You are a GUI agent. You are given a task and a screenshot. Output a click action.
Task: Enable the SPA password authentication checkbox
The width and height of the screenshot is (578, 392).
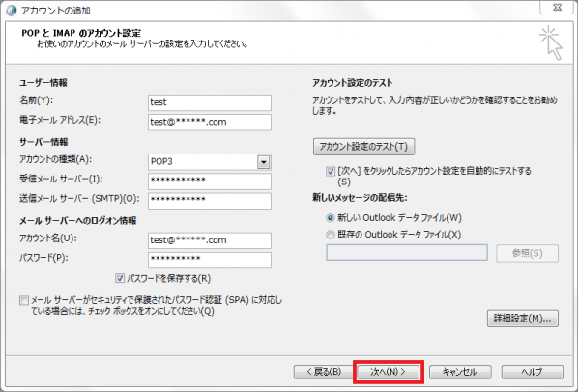click(x=24, y=300)
